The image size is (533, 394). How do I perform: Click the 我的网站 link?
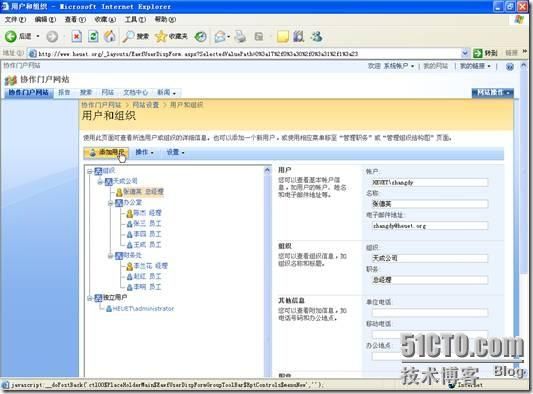coord(435,66)
